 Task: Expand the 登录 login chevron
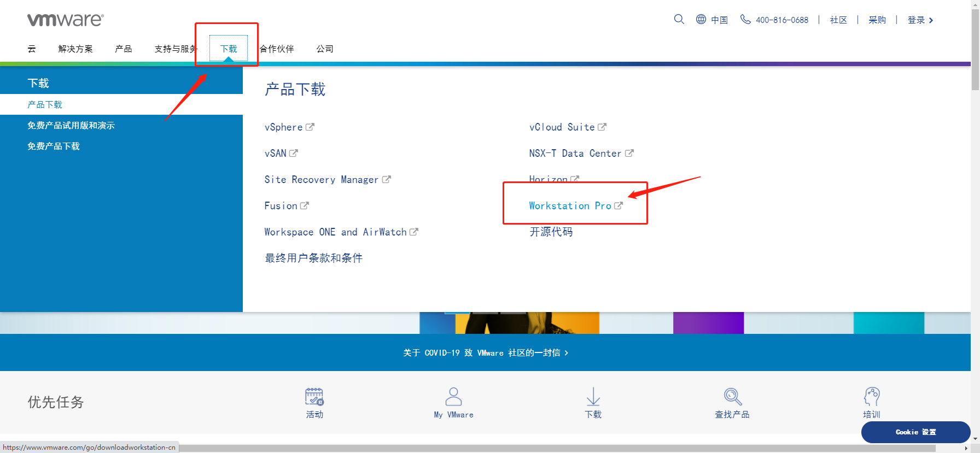click(931, 20)
